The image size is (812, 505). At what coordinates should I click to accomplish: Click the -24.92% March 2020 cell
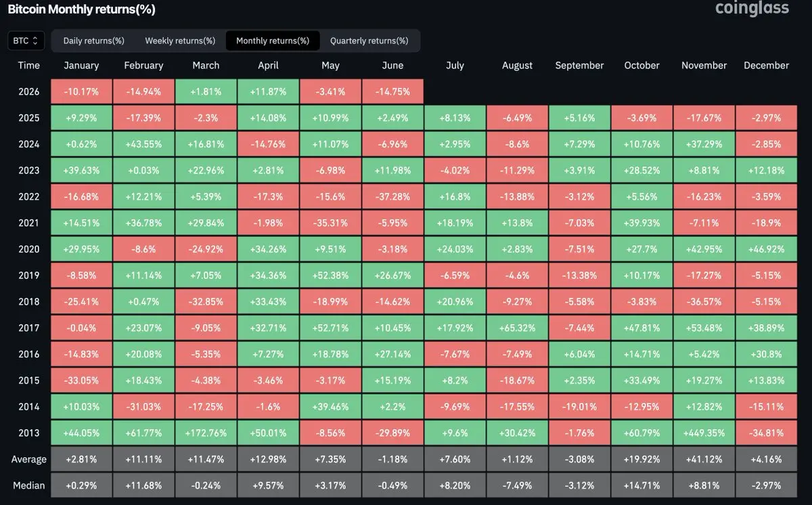click(x=206, y=249)
